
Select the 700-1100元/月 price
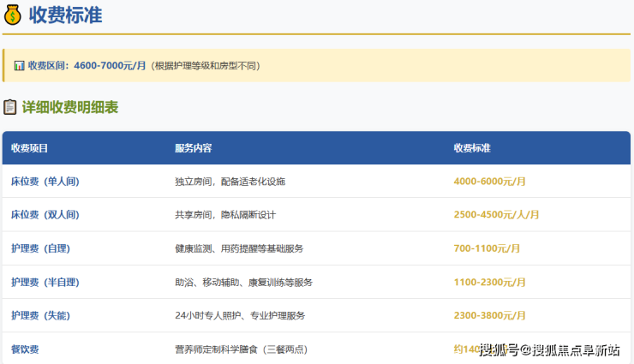(x=487, y=248)
